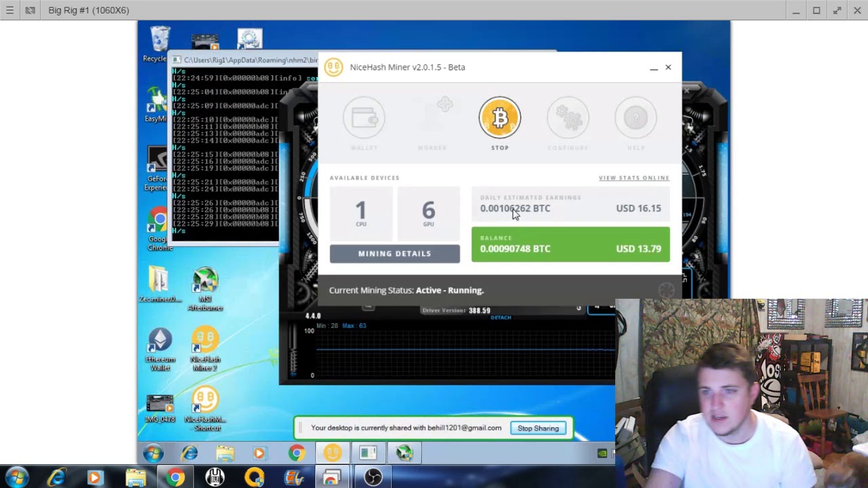Open Internet Explorer on the local taskbar
868x488 pixels.
(56, 478)
